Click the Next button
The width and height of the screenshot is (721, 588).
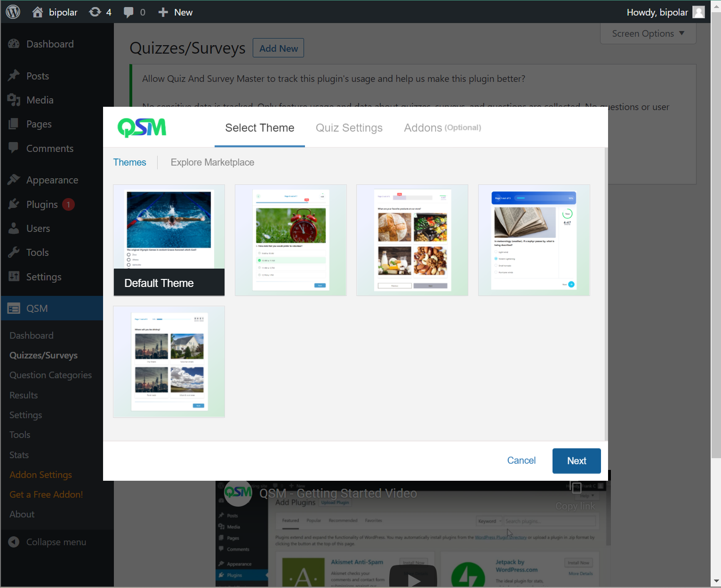pos(577,461)
